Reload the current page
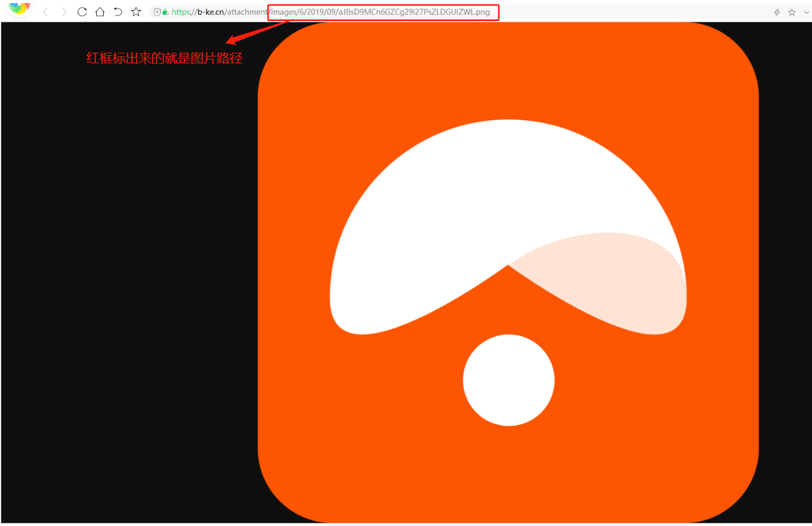This screenshot has height=526, width=812. [x=82, y=12]
